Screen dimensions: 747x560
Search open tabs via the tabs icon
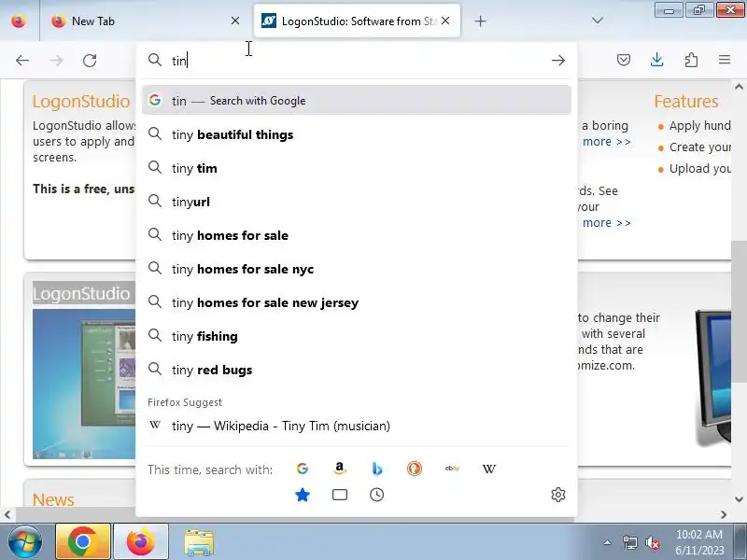339,495
